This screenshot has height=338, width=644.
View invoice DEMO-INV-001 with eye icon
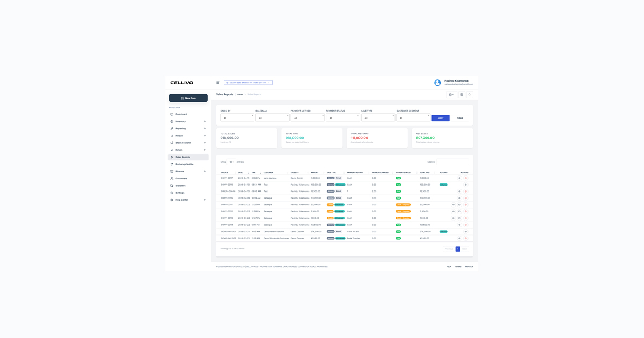(x=466, y=232)
